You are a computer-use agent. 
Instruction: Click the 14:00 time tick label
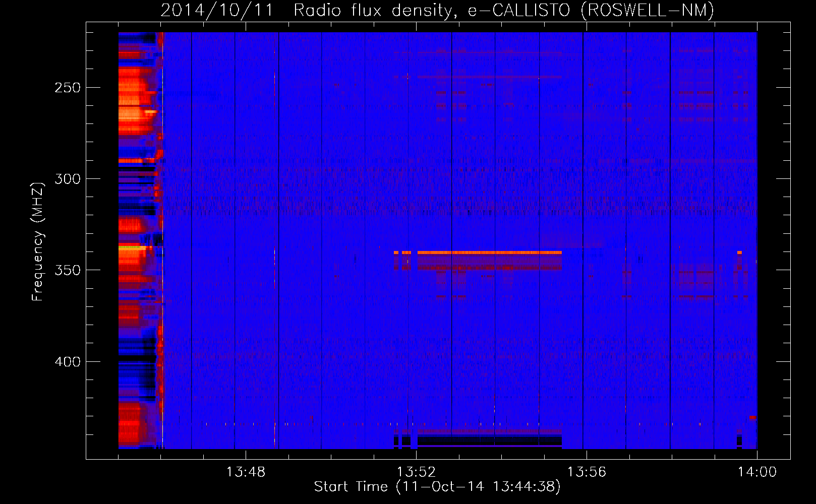pos(757,472)
